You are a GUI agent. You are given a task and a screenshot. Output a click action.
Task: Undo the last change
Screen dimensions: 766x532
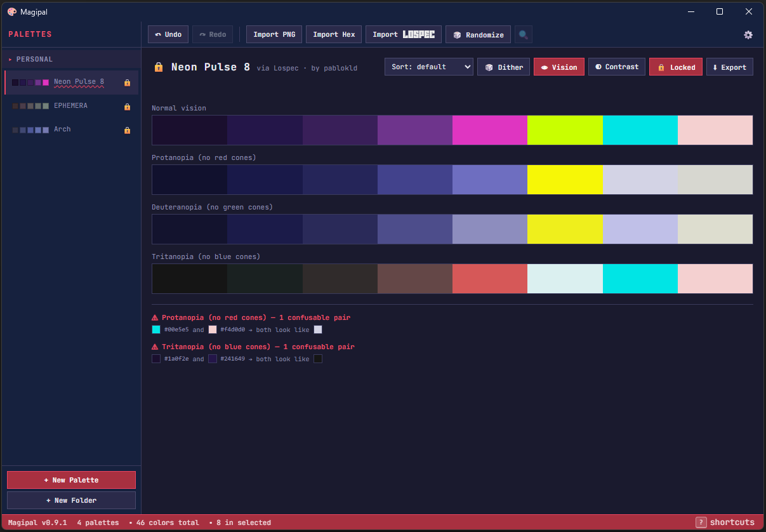point(168,34)
